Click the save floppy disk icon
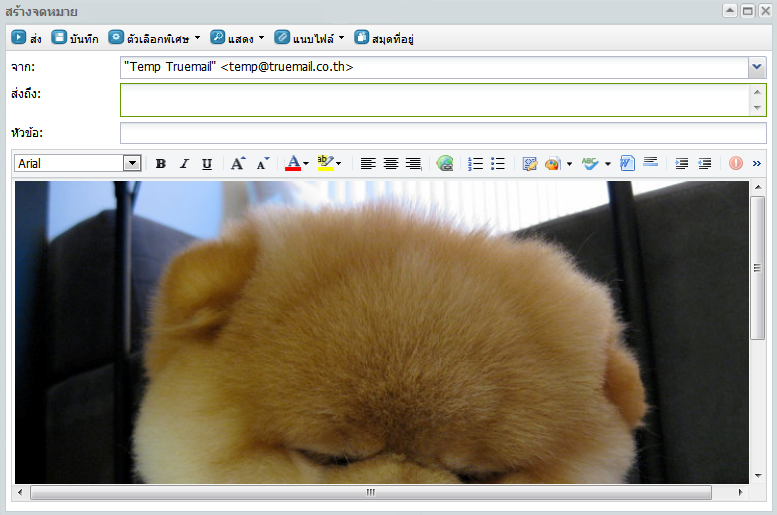 pos(59,37)
